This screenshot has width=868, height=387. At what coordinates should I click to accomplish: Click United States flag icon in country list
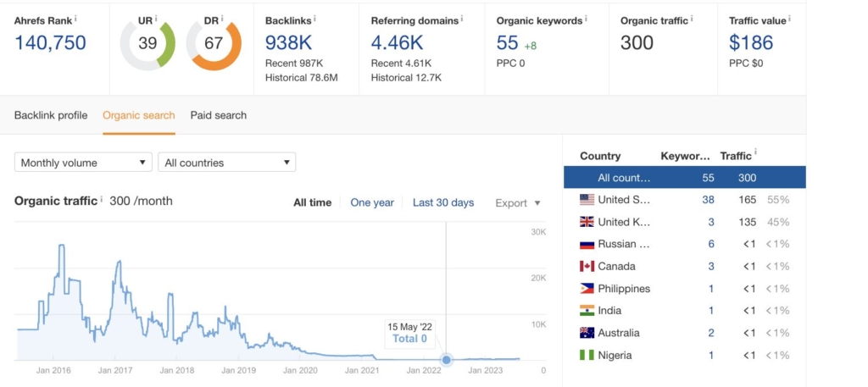click(x=587, y=200)
